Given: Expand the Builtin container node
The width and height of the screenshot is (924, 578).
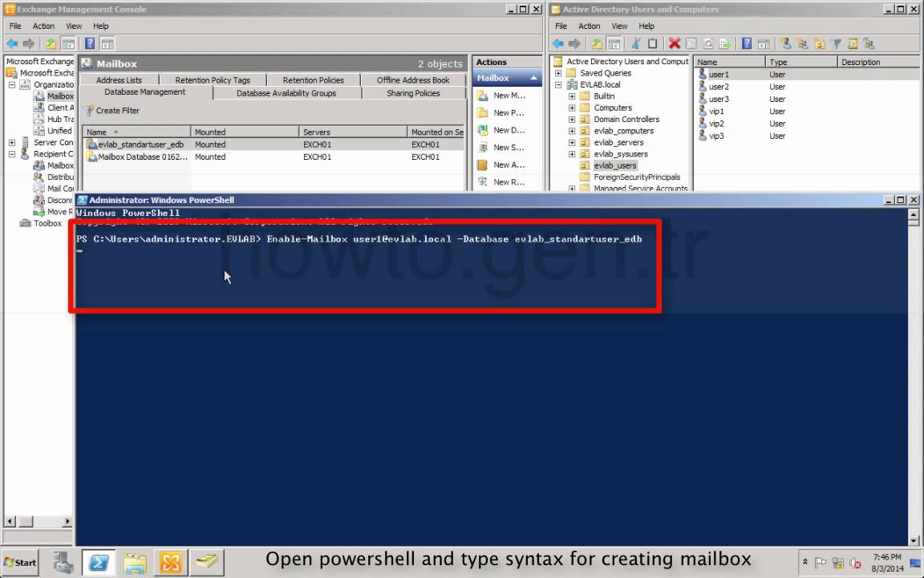Looking at the screenshot, I should coord(572,96).
